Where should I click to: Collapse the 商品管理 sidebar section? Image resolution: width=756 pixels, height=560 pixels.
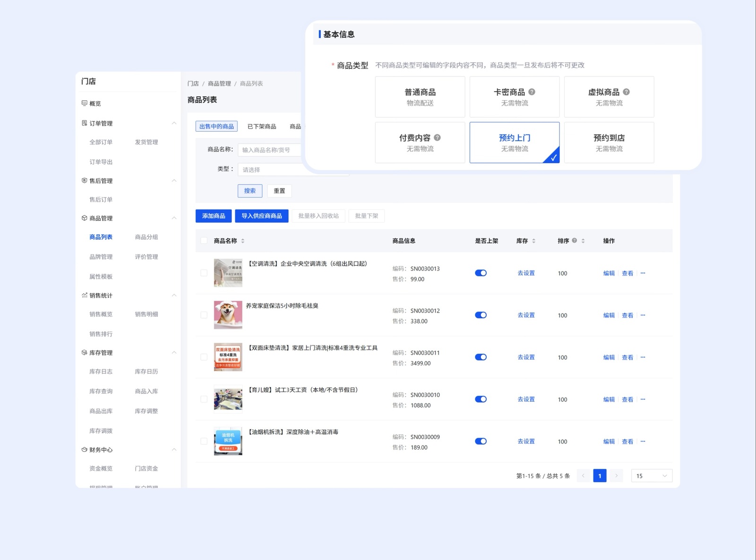coord(174,218)
